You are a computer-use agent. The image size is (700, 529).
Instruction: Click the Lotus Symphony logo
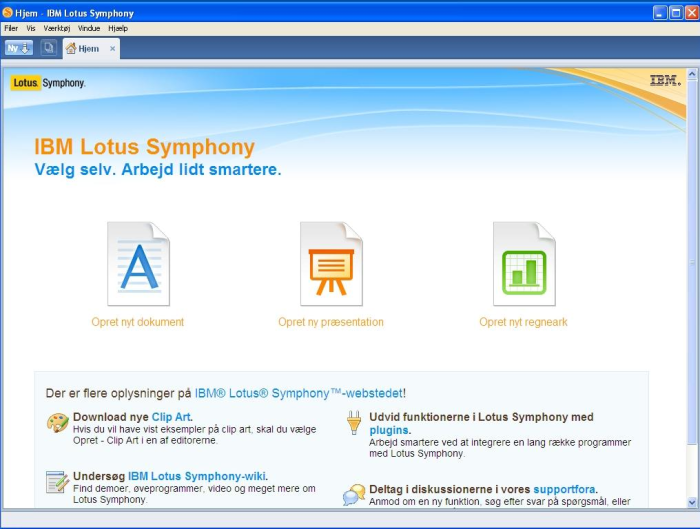[48, 83]
